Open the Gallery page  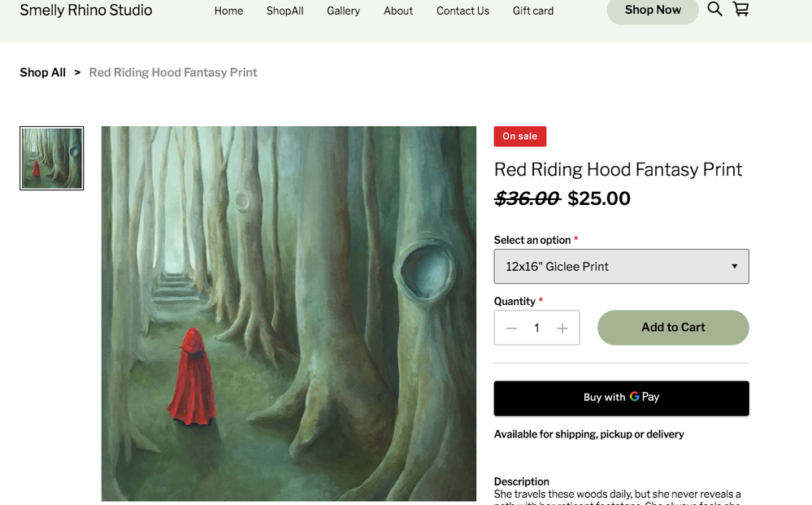point(343,11)
